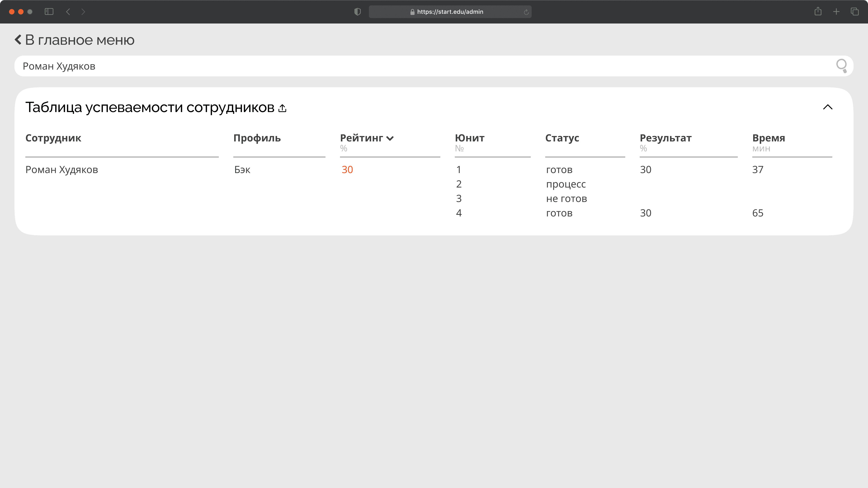
Task: Click the Статус column header
Action: tap(562, 138)
